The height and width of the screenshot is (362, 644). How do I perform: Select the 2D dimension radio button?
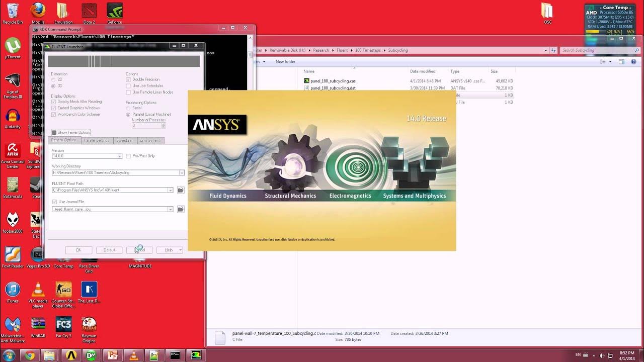53,79
